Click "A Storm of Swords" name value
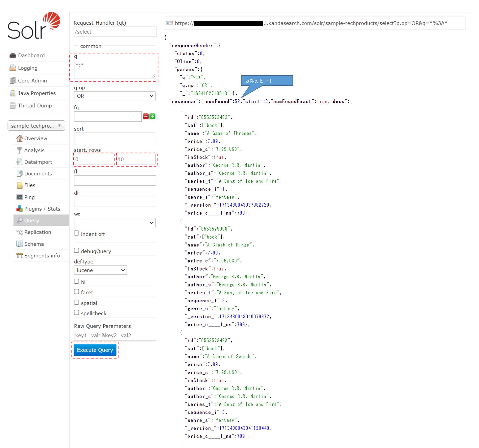The width and height of the screenshot is (479, 448). 230,357
